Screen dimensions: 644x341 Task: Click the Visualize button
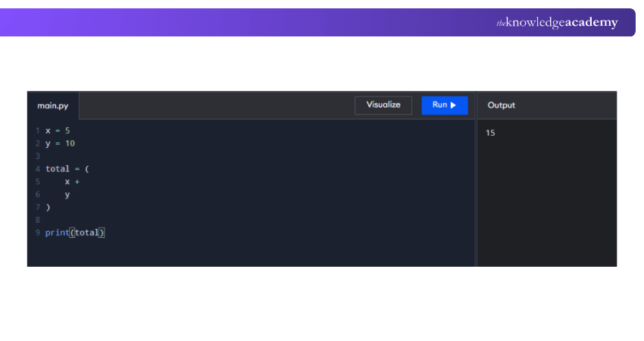pyautogui.click(x=383, y=105)
